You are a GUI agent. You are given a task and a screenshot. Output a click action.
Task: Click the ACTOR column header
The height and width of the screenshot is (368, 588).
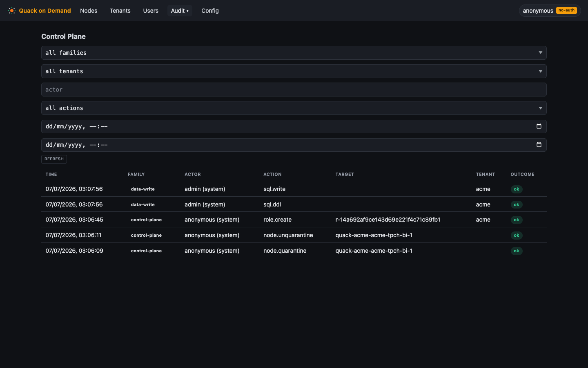pos(192,175)
